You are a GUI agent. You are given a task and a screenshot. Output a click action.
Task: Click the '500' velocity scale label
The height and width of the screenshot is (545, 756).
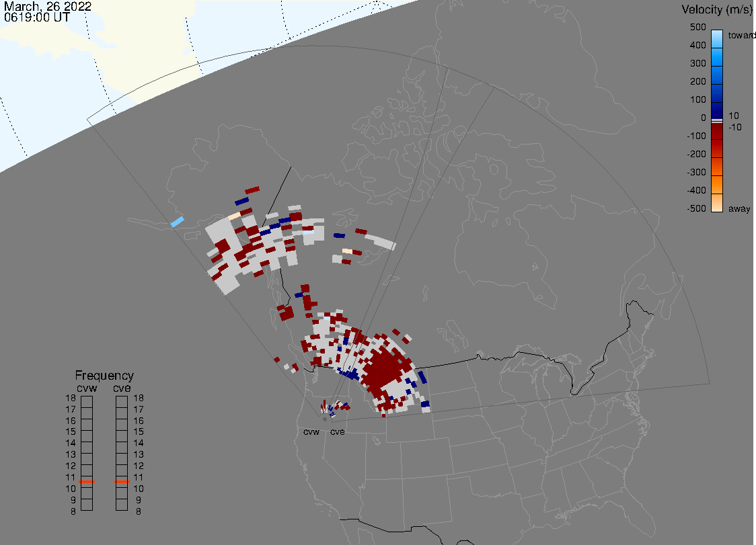tap(697, 28)
